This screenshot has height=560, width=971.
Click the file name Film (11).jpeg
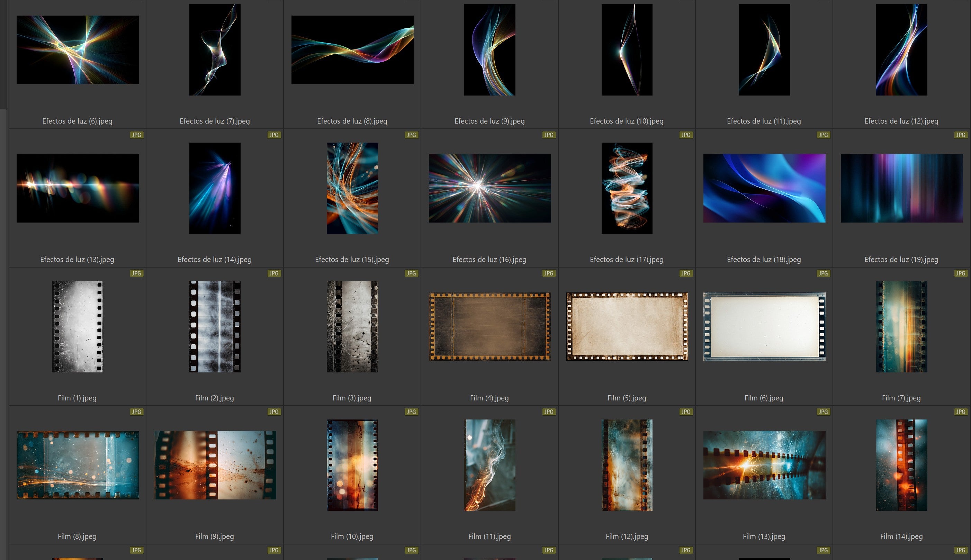pyautogui.click(x=489, y=536)
